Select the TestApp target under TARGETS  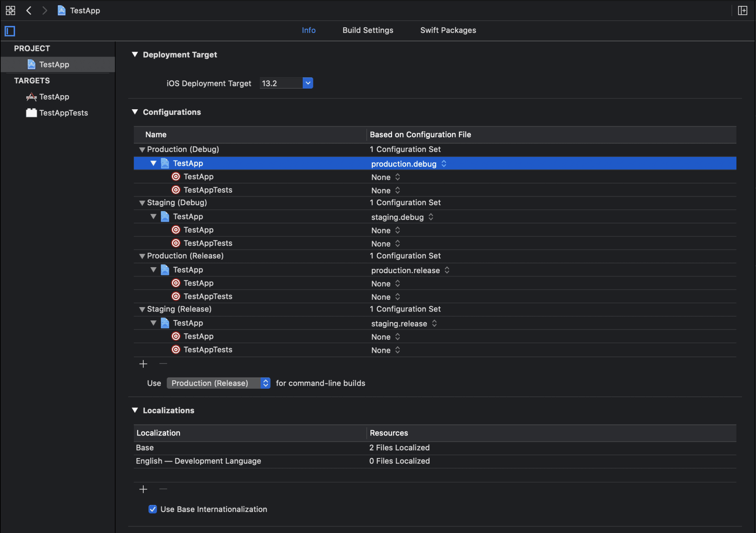point(54,96)
